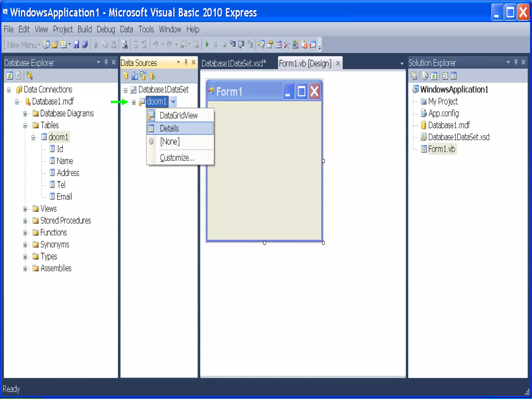The width and height of the screenshot is (532, 399).
Task: Choose Customize... in the dropdown list
Action: (x=177, y=158)
